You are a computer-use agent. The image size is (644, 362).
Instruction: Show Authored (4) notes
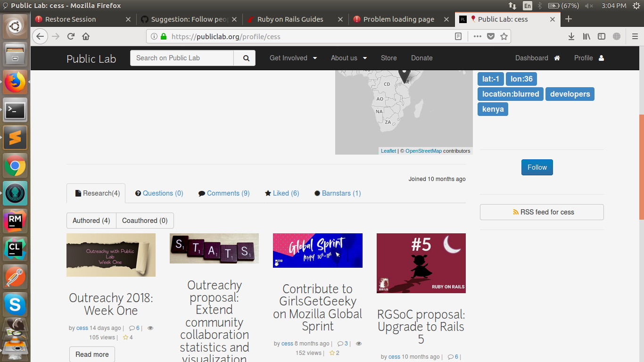pyautogui.click(x=91, y=221)
